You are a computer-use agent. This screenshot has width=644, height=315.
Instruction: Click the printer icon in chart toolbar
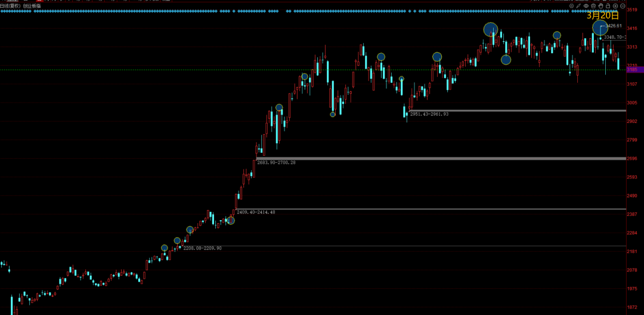point(593,6)
